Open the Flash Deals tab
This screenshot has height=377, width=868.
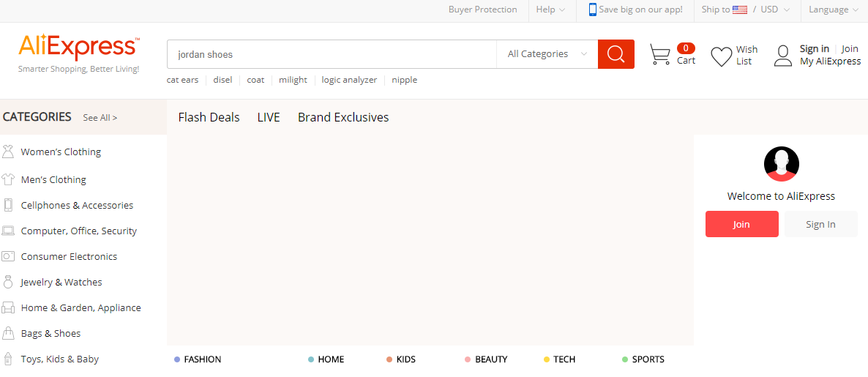click(209, 117)
